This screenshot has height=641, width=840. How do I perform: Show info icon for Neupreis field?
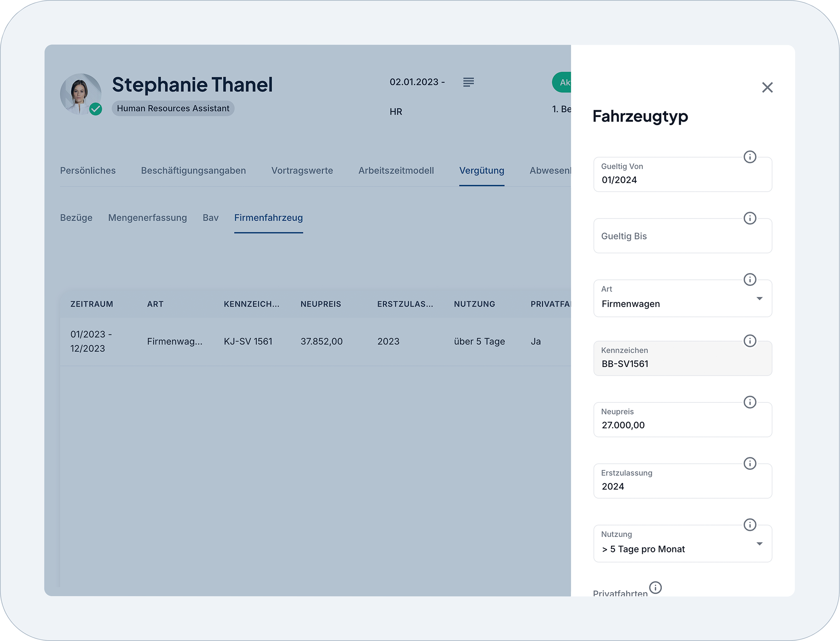point(750,402)
